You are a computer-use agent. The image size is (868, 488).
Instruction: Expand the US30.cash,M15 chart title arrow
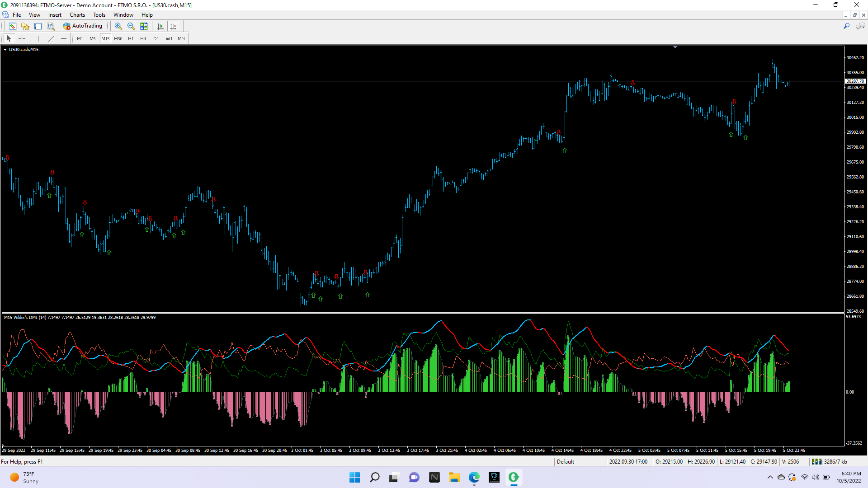[5, 50]
